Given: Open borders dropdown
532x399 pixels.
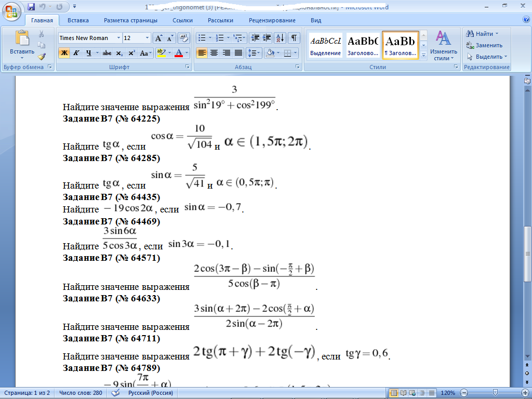Looking at the screenshot, I should [296, 53].
